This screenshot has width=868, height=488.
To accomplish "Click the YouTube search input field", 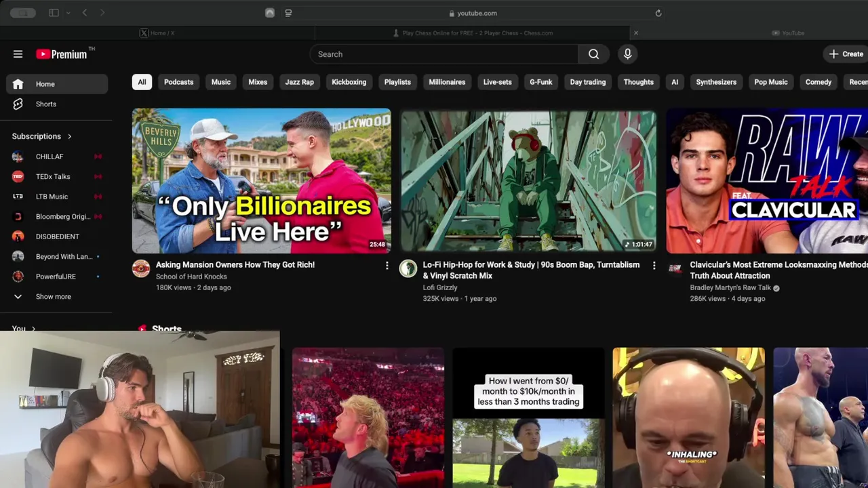I will 444,54.
